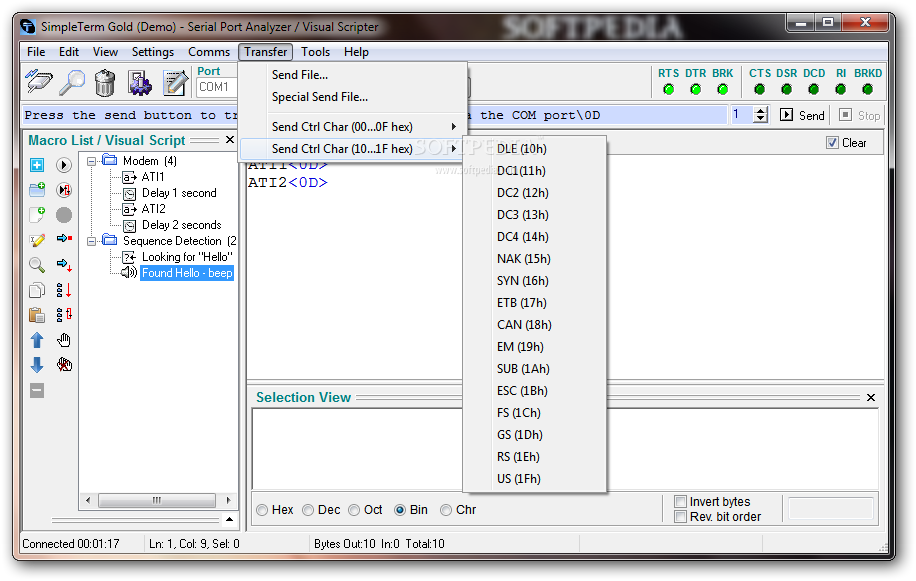The image size is (916, 581).
Task: Click Send Ctrl Char (10...1F hex) submenu item
Action: pyautogui.click(x=353, y=149)
